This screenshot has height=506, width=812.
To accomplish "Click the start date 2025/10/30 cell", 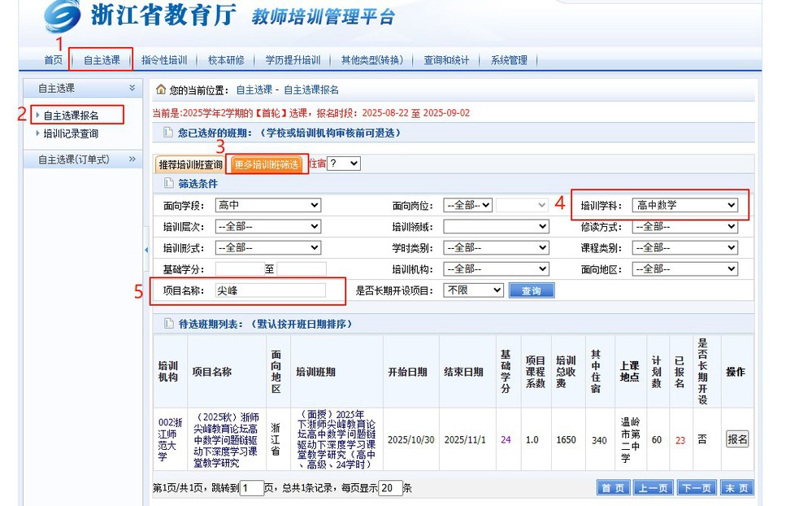I will click(x=411, y=439).
